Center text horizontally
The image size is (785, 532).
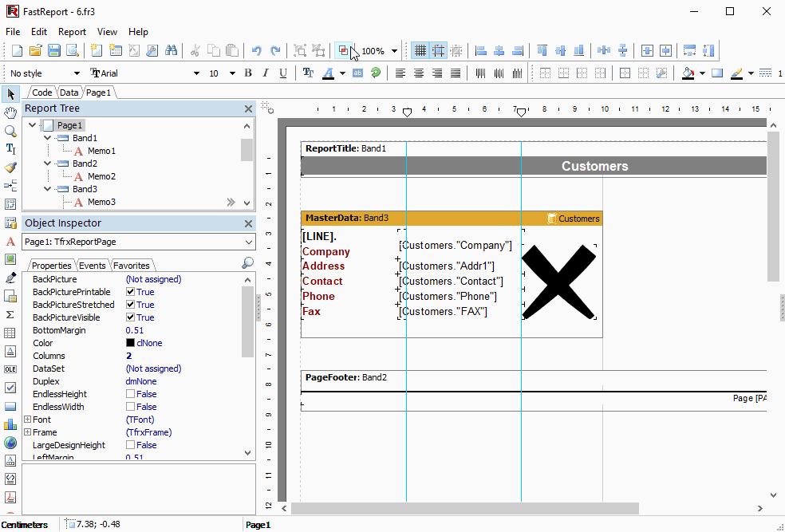[x=419, y=73]
